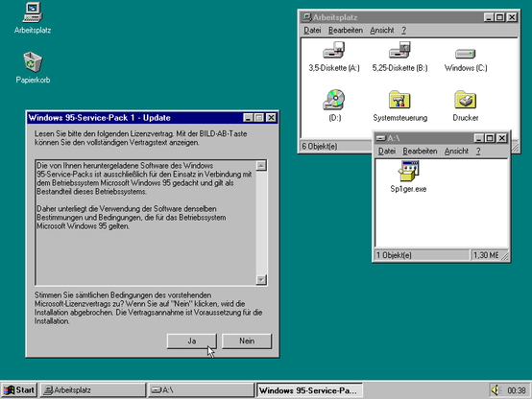532x399 pixels.
Task: Switch to Arbeitsplatz taskbar button
Action: 92,390
